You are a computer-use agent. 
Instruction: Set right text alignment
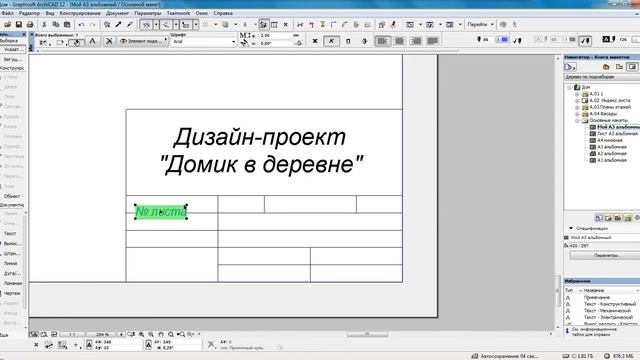coord(416,41)
